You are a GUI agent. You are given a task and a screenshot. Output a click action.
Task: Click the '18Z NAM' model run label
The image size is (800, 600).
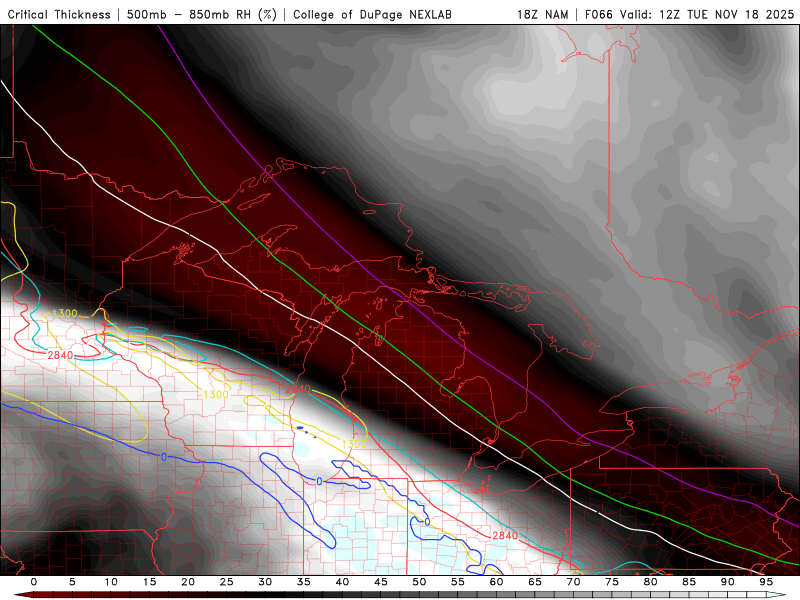(543, 15)
